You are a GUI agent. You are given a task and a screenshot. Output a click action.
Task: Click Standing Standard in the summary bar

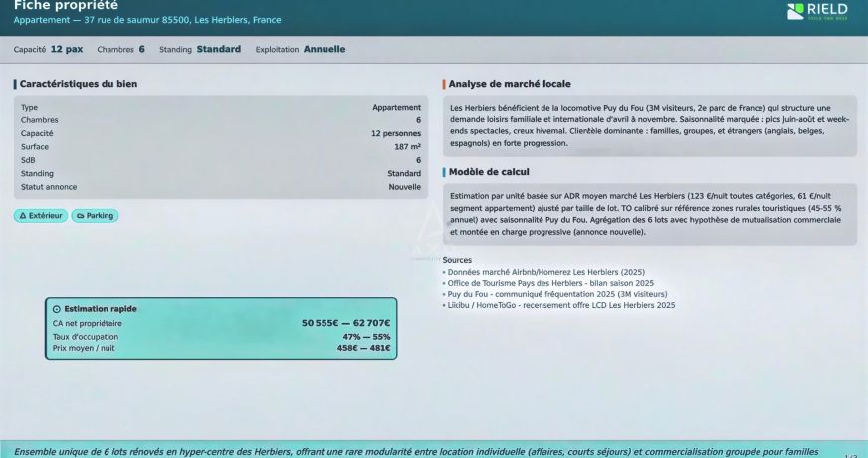coord(200,50)
